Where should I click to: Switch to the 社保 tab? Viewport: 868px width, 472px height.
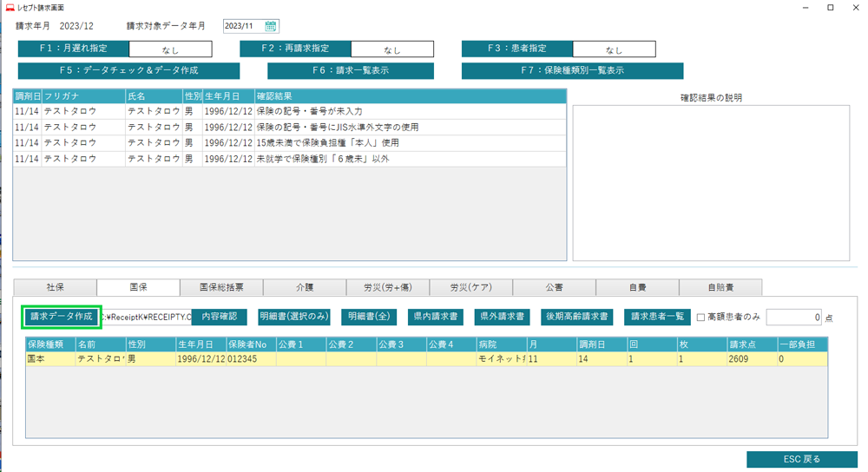[x=55, y=287]
